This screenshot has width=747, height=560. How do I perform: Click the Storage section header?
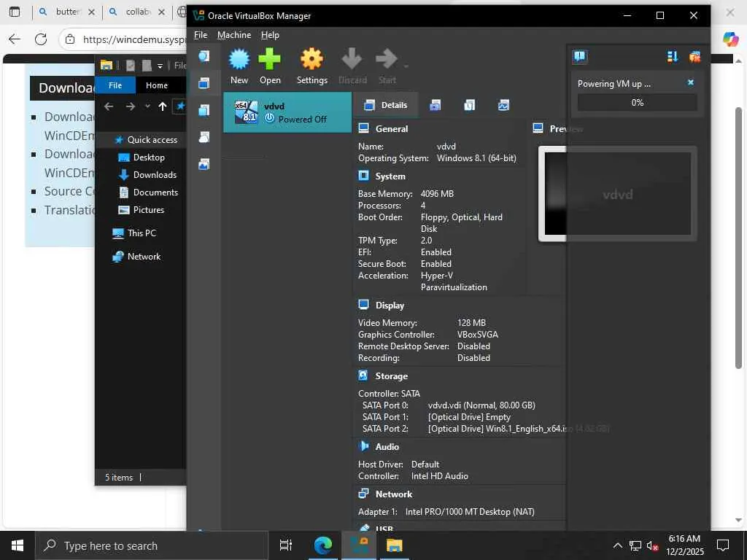391,376
